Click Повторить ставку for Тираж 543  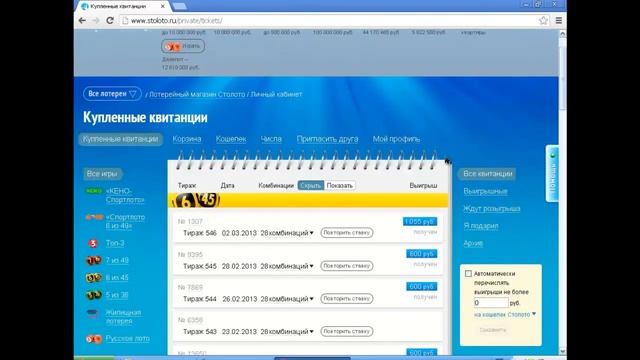pyautogui.click(x=347, y=331)
